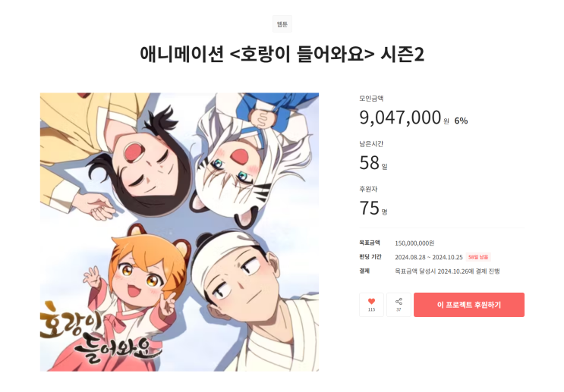Click the project title 애니메이션 호랑이 들어와요 시즌2

click(x=282, y=55)
